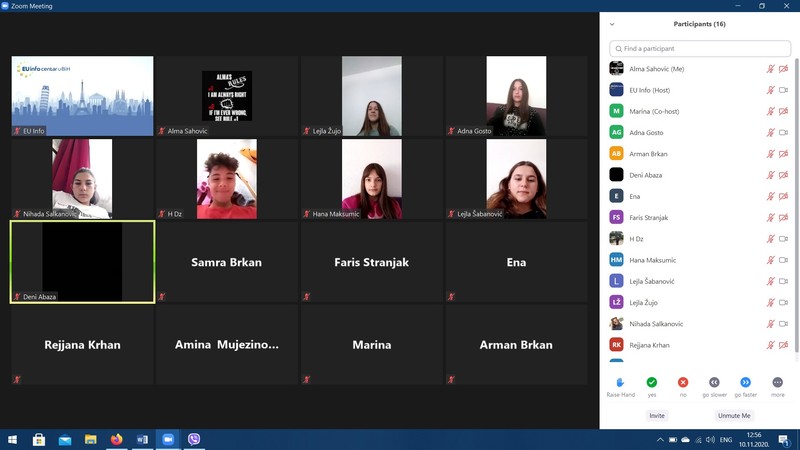Click the Unmute Me button
The image size is (800, 450).
point(733,415)
